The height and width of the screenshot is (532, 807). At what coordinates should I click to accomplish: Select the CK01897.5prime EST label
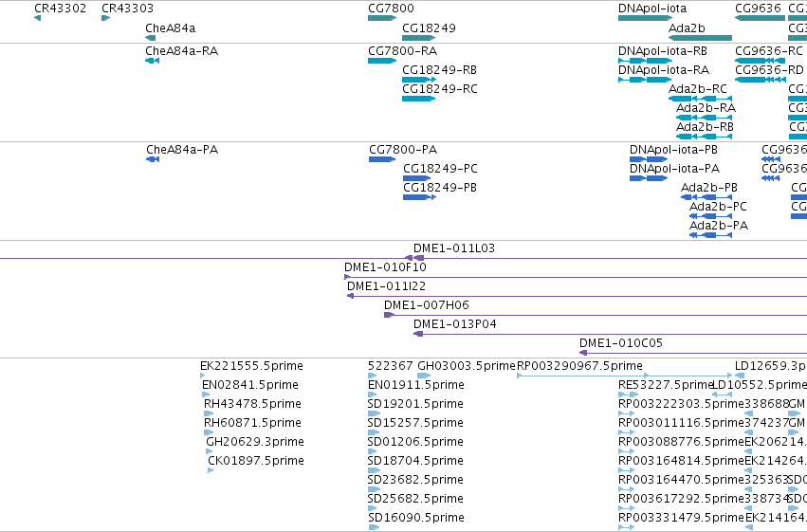(256, 462)
